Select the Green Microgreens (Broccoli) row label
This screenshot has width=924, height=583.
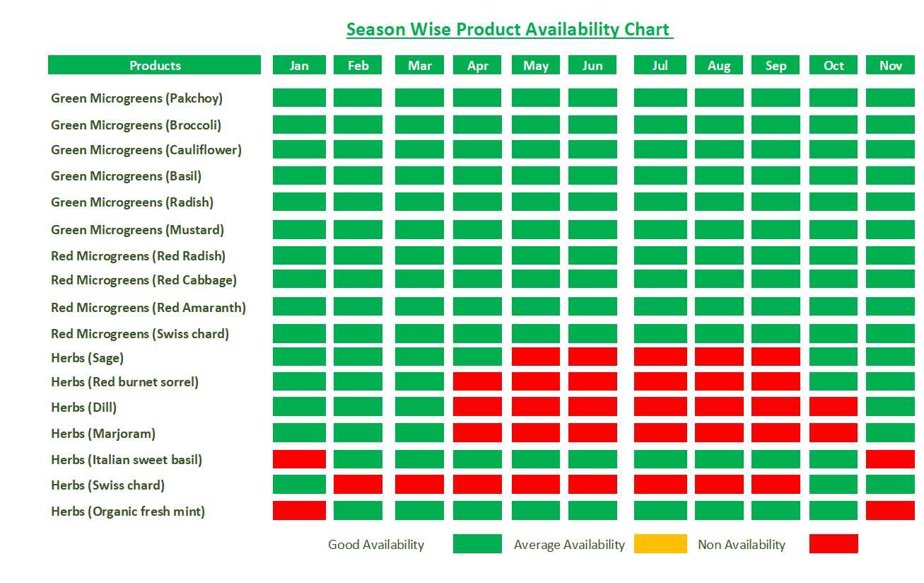pos(136,125)
